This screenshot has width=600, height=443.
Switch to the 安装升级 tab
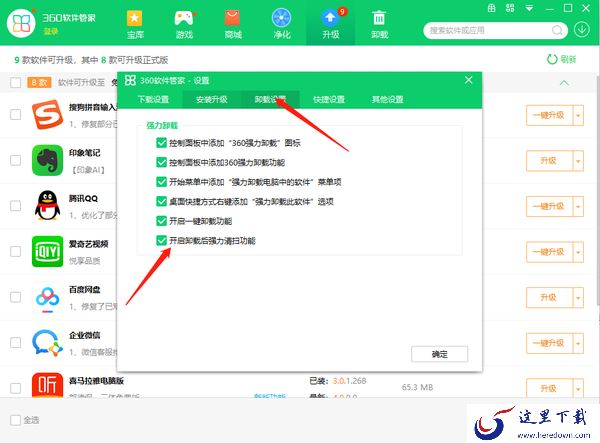point(212,99)
